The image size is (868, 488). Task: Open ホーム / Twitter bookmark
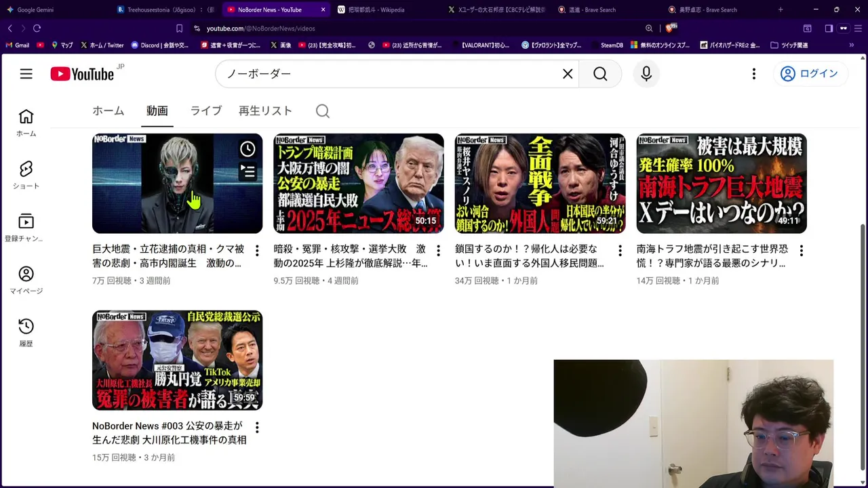[x=102, y=45]
